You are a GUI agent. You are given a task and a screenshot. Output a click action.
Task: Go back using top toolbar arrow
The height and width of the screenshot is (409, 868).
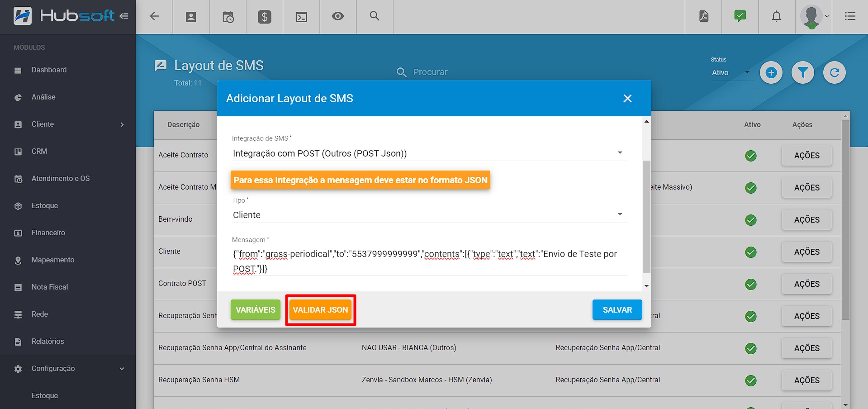(154, 16)
